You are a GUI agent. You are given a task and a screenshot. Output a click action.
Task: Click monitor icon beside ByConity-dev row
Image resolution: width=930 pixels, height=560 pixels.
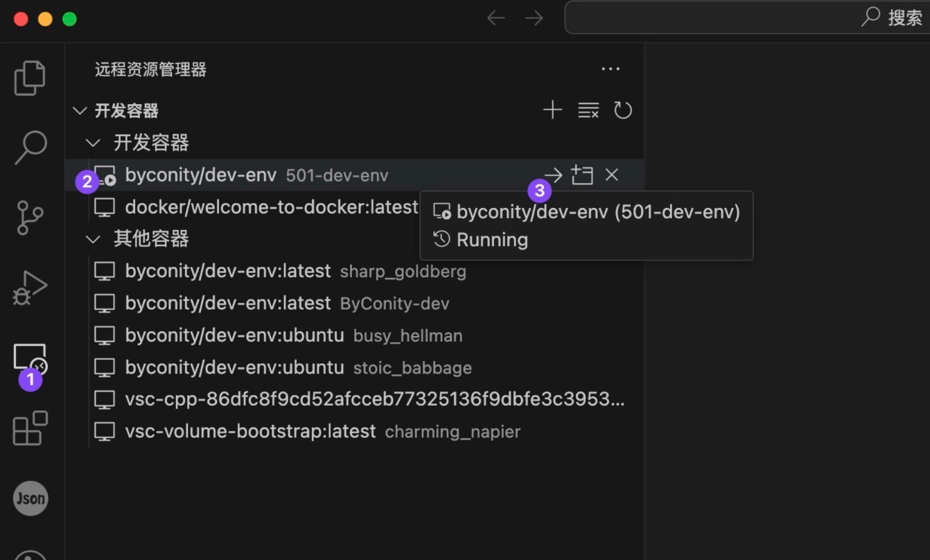(104, 304)
